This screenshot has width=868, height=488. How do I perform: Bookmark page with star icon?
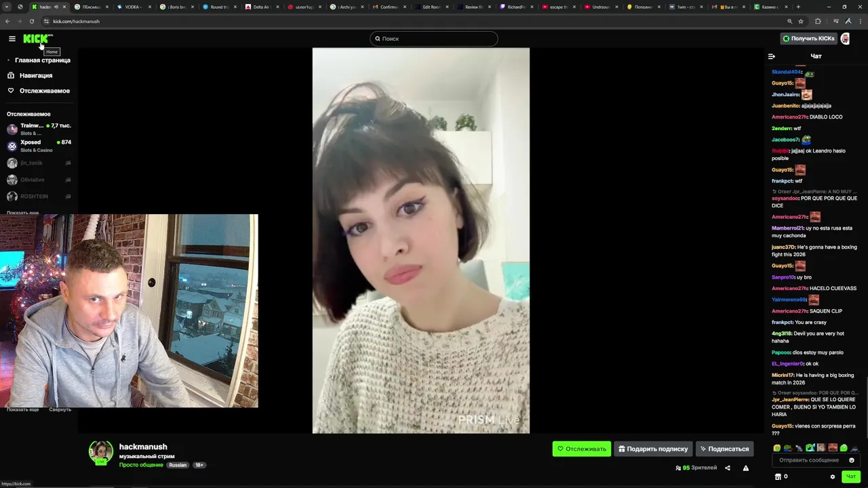coord(801,21)
